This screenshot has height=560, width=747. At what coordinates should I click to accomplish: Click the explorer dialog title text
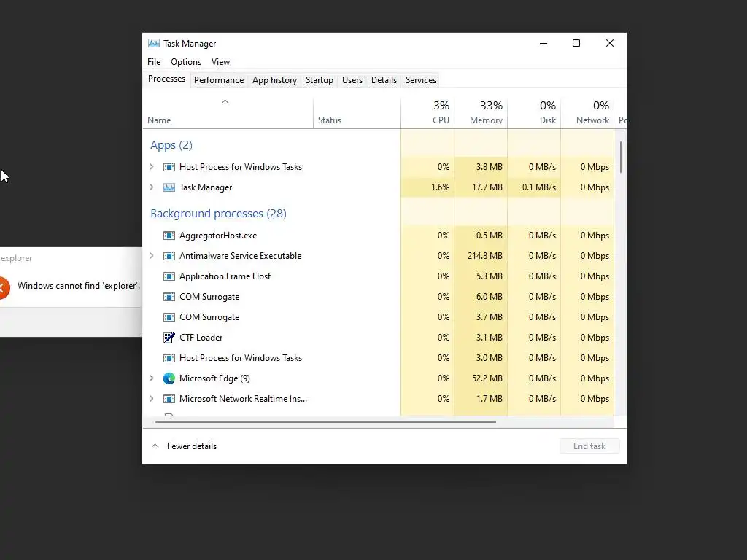16,258
